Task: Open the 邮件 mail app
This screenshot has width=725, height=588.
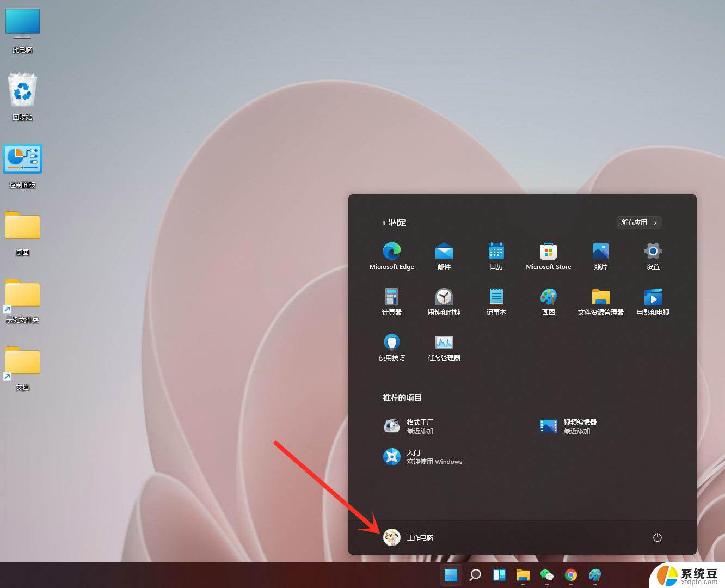Action: (444, 256)
